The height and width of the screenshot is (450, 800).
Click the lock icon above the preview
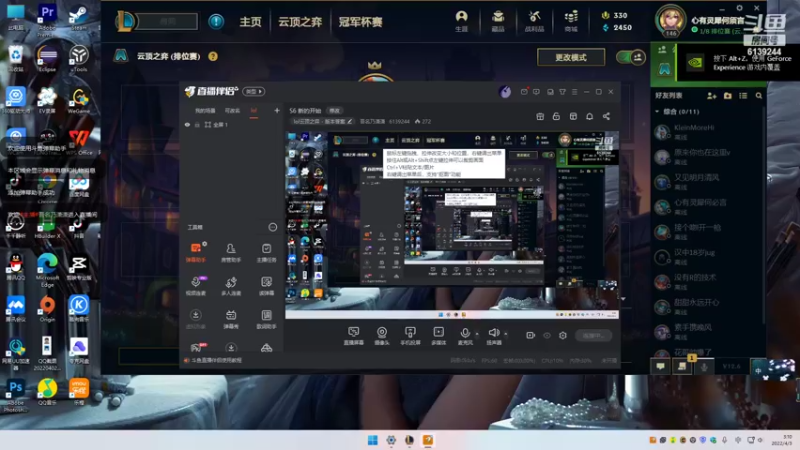pyautogui.click(x=556, y=116)
